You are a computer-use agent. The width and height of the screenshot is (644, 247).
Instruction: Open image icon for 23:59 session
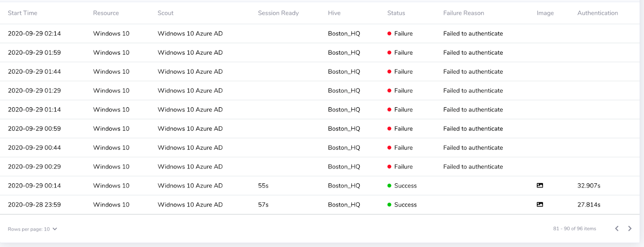coord(540,204)
